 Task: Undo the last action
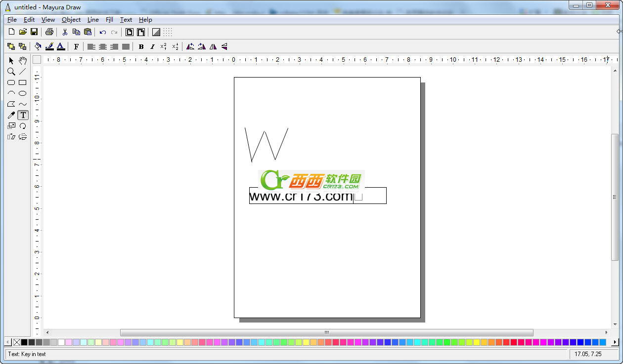click(x=103, y=32)
